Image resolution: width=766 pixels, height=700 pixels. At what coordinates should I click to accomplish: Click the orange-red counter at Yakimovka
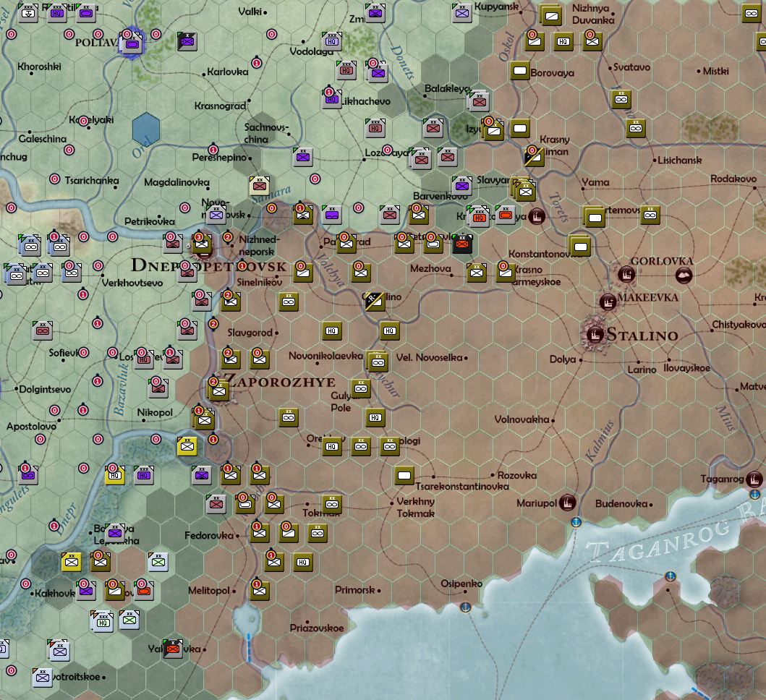tap(172, 649)
